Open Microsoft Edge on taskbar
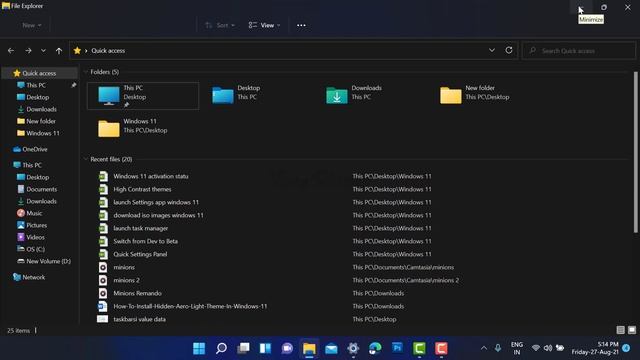Image resolution: width=640 pixels, height=360 pixels. 375,348
